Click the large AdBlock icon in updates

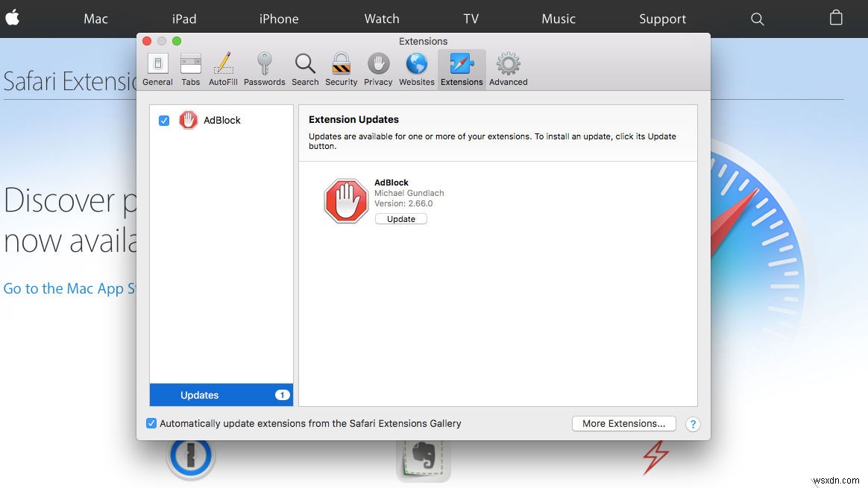point(346,201)
